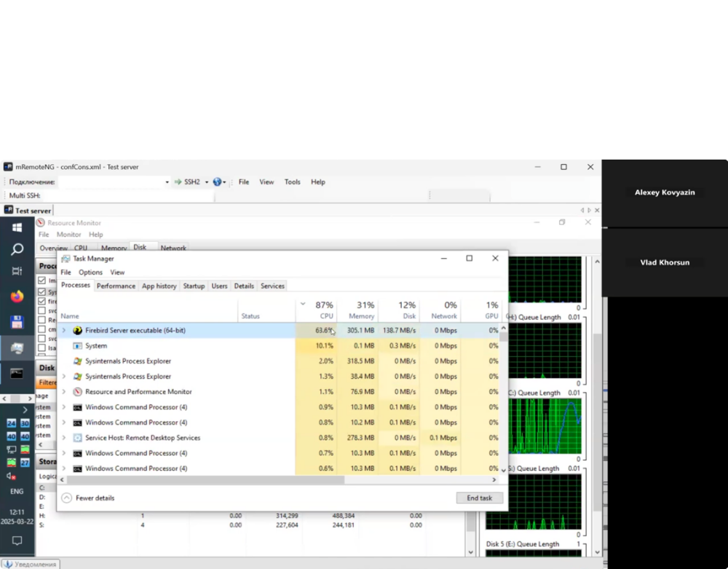Click the SSH2 connect arrow icon

(x=178, y=182)
